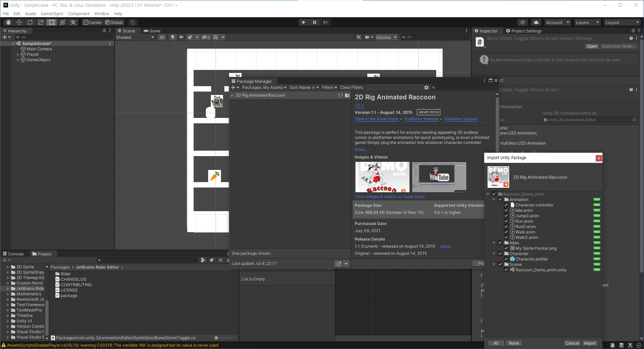Screen dimensions: 644x349
Task: Click the Step frame button
Action: pyautogui.click(x=325, y=22)
